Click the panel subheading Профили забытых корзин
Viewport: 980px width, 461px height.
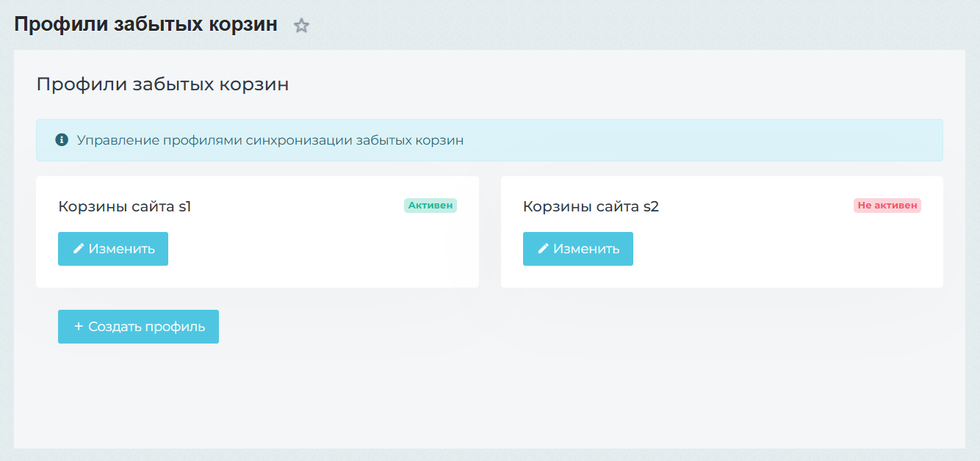[x=162, y=84]
